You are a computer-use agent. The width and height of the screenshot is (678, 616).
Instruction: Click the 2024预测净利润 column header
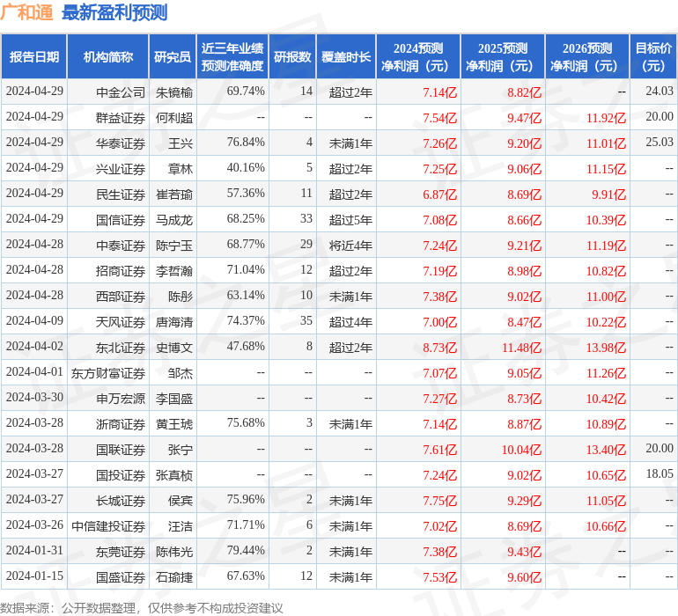(418, 56)
